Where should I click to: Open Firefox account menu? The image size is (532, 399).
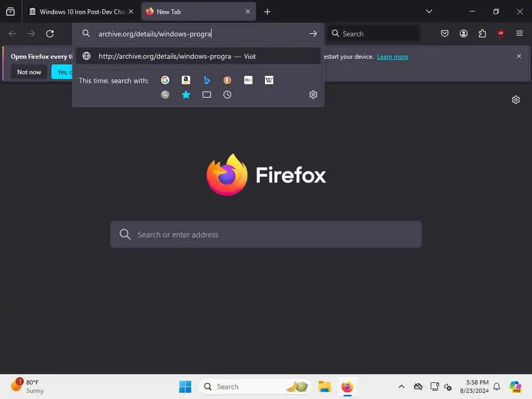point(463,33)
